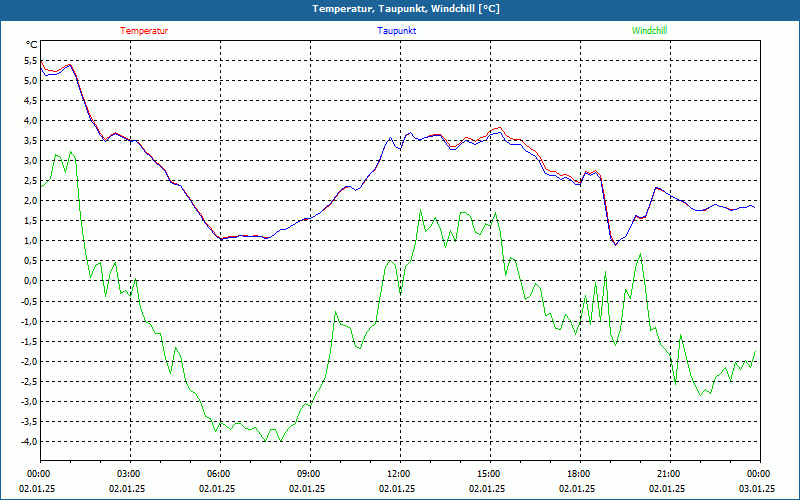Click the 03.01.25 date label

tap(757, 488)
